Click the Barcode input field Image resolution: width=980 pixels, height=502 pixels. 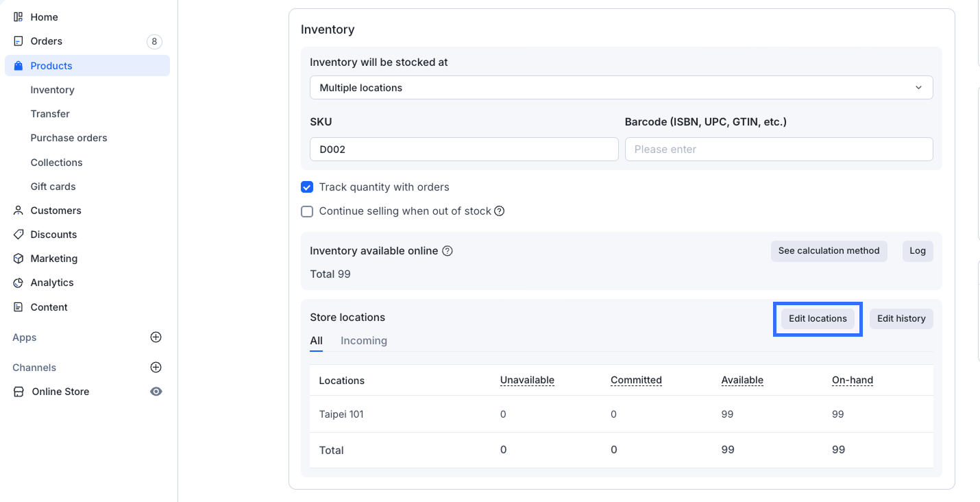tap(779, 150)
